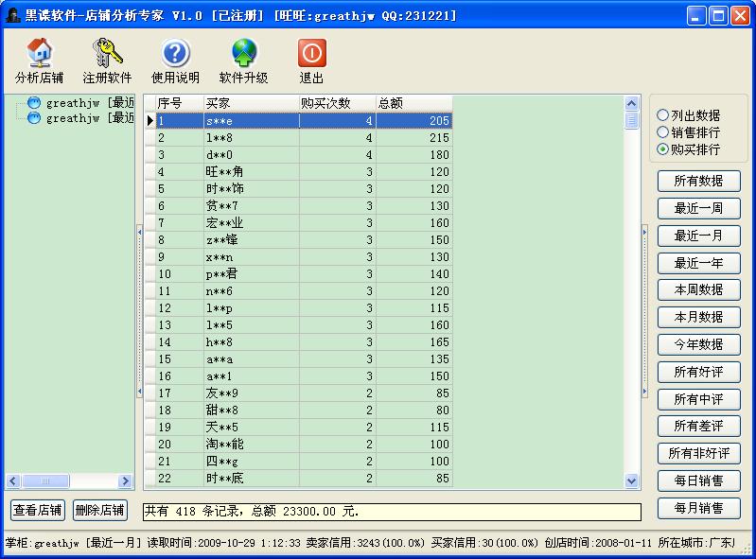Click the 每日销售 button
Screen dimensions: 756x559
(698, 480)
